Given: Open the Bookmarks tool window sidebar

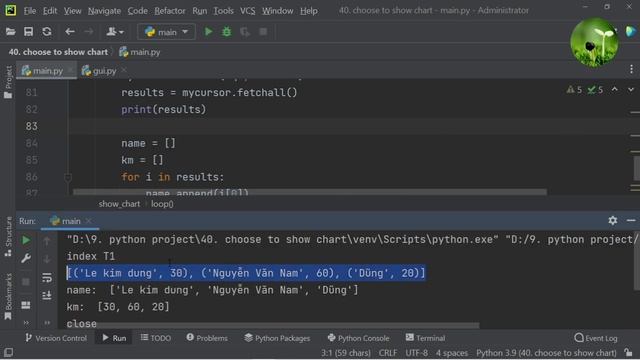Looking at the screenshot, I should [8, 296].
